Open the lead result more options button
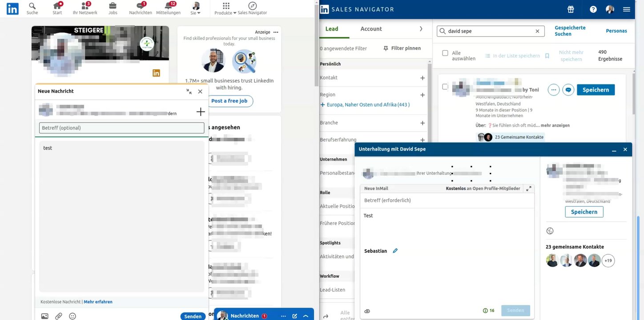This screenshot has width=644, height=320. pyautogui.click(x=553, y=90)
